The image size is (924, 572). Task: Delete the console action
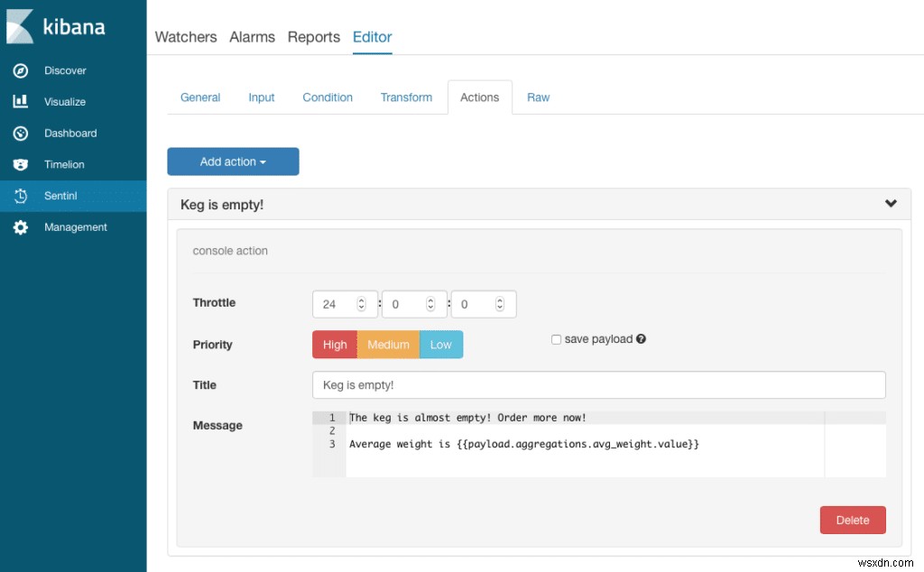(852, 520)
